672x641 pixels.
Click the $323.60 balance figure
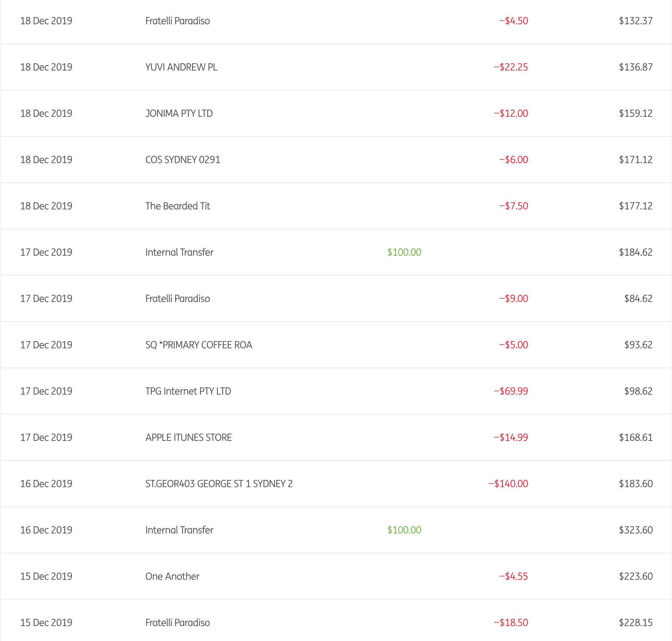click(x=636, y=530)
